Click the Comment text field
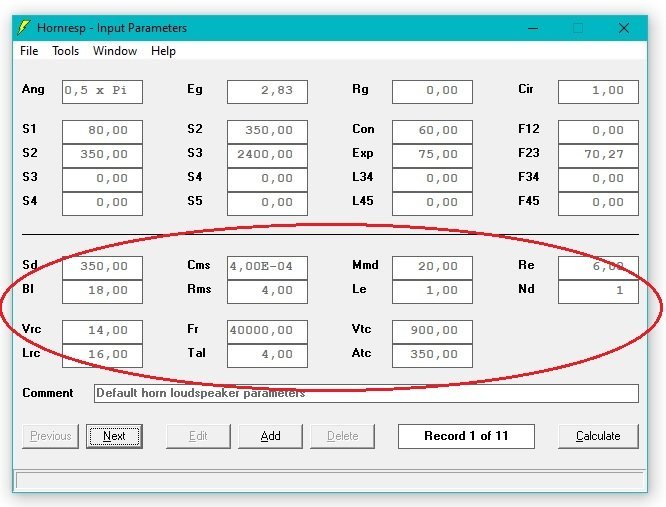Screen dimensions: 666x507 coord(366,393)
